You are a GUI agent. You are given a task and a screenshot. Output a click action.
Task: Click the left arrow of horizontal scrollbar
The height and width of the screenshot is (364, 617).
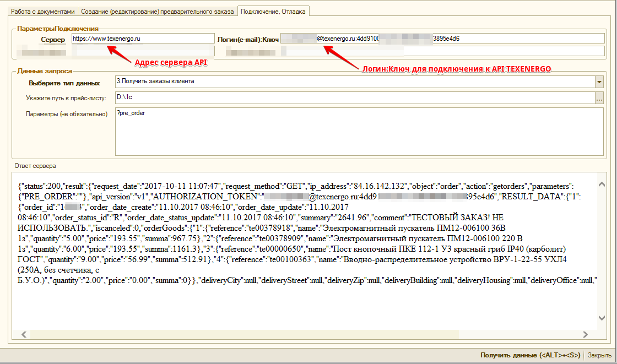[24, 334]
